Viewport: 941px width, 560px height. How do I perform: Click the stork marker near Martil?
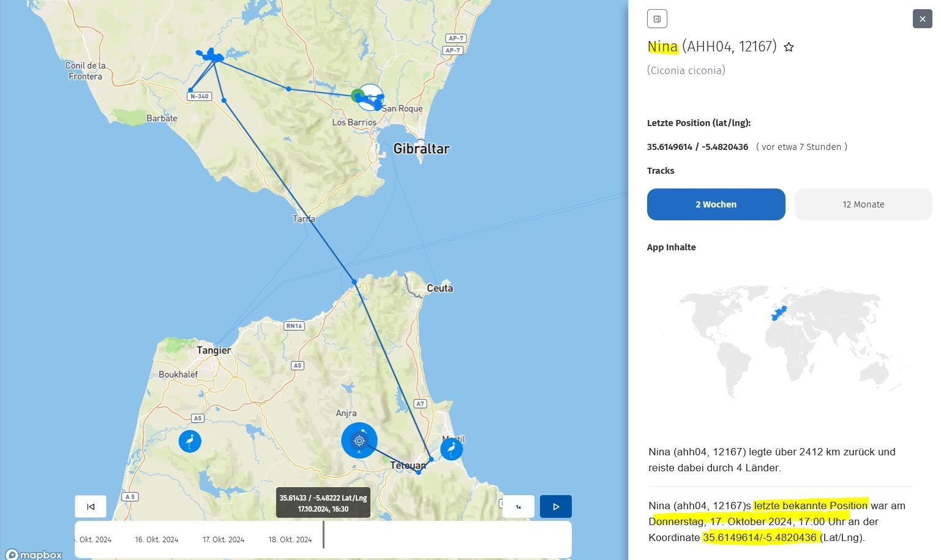[451, 450]
